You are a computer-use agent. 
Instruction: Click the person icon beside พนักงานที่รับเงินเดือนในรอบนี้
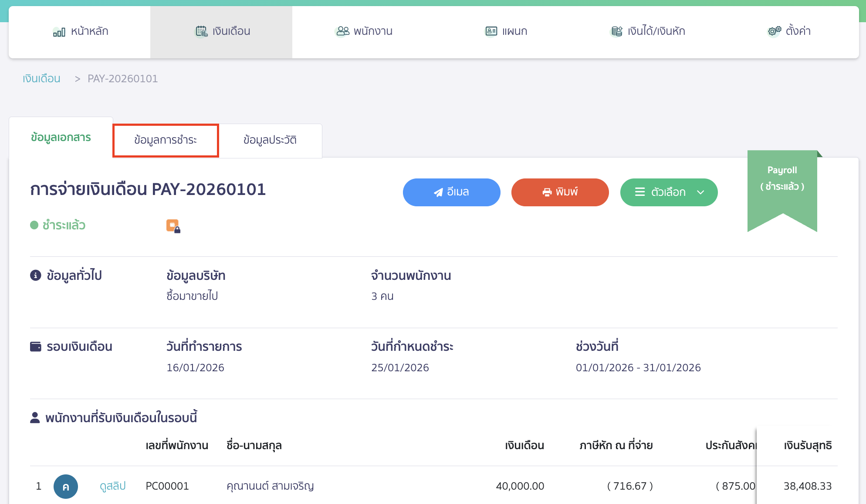[35, 417]
